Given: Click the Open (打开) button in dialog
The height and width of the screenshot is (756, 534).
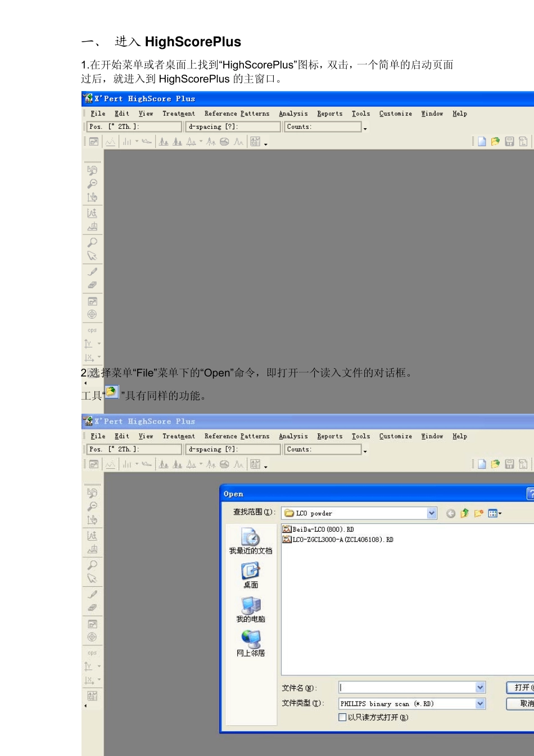Looking at the screenshot, I should click(521, 687).
